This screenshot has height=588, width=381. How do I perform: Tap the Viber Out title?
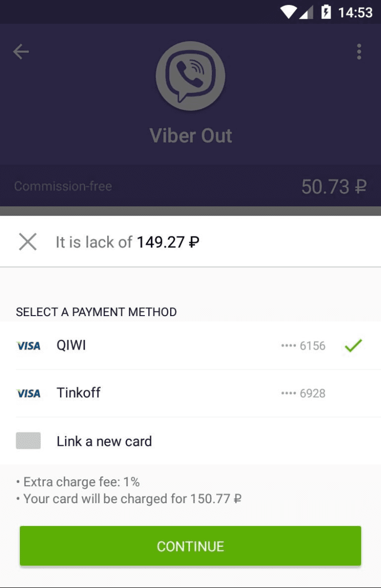pos(190,136)
